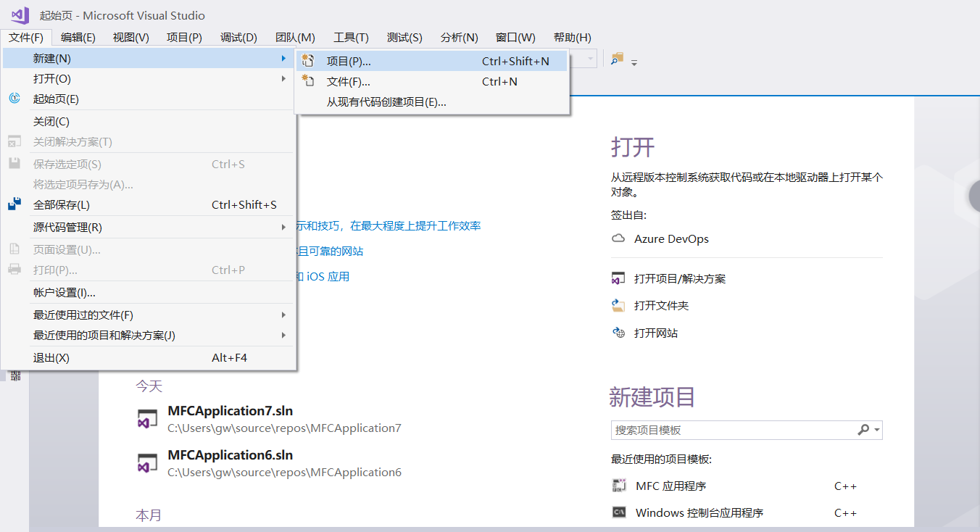Click the new file icon beside 文件(F)... in the submenu
Image resolution: width=980 pixels, height=532 pixels.
(308, 81)
